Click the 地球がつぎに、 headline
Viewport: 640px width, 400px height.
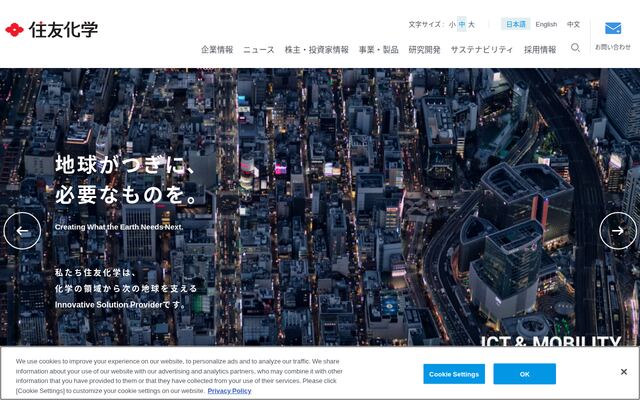(x=125, y=164)
